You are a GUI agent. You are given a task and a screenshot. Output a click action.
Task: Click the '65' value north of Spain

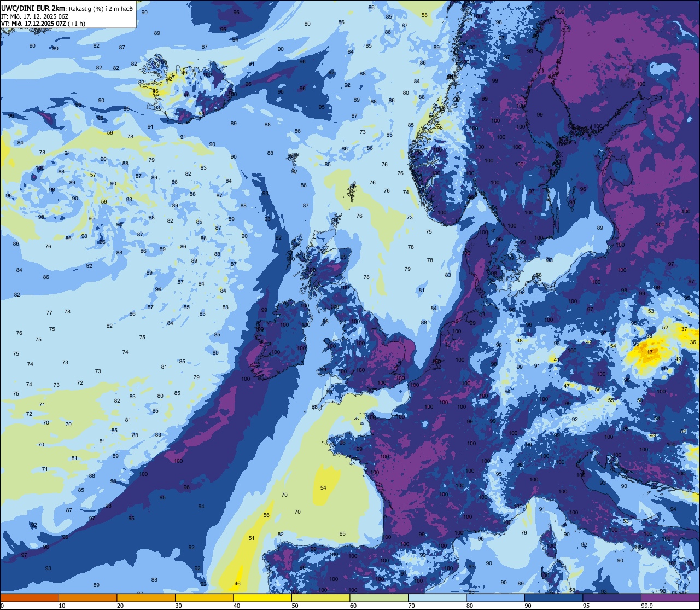(x=342, y=534)
